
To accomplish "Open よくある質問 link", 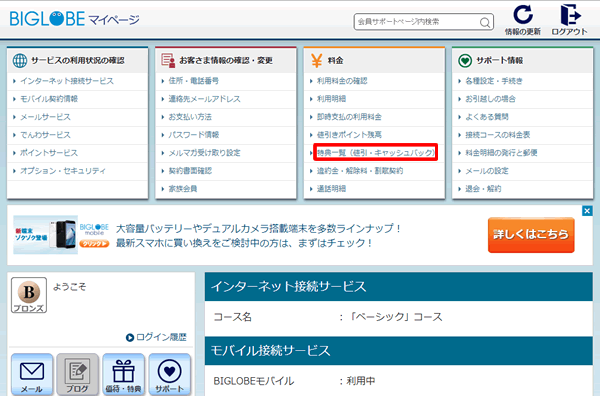I will click(487, 117).
